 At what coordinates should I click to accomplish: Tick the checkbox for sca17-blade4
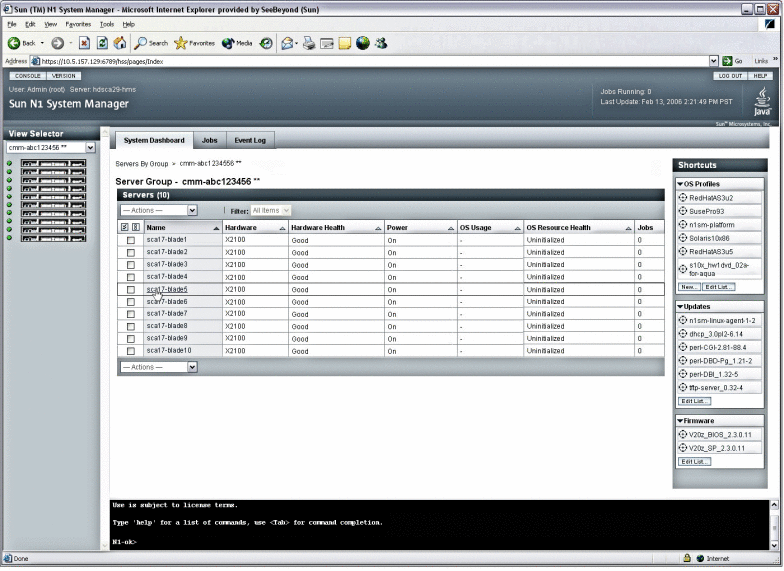pyautogui.click(x=131, y=278)
